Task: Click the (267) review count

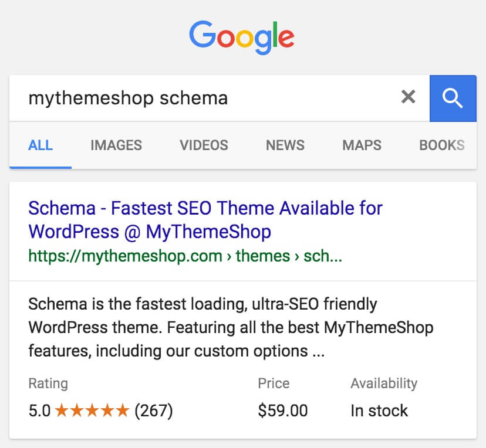Action: tap(154, 411)
